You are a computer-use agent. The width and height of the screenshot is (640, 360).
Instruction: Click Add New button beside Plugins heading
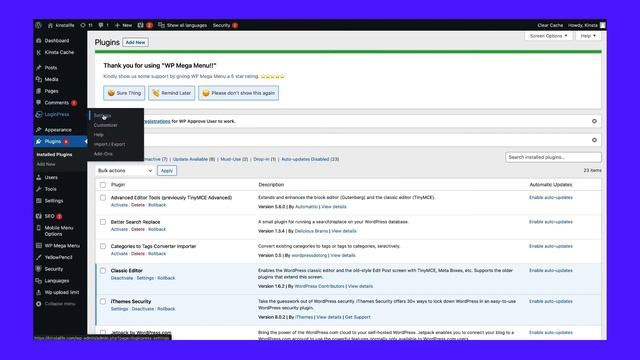pos(136,42)
